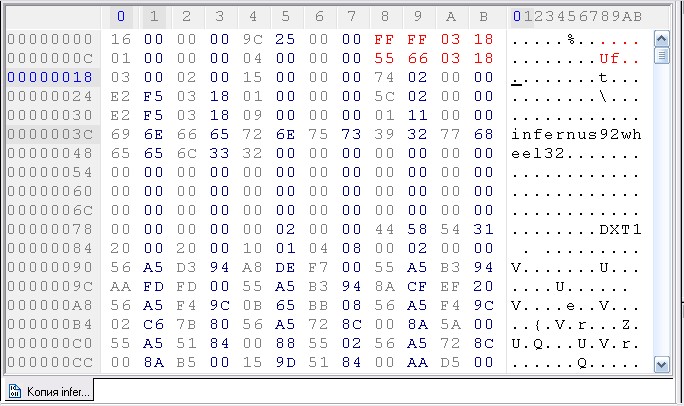Viewport: 684px width, 406px height.
Task: Click byte 10 in row 00000084
Action: coord(253,248)
